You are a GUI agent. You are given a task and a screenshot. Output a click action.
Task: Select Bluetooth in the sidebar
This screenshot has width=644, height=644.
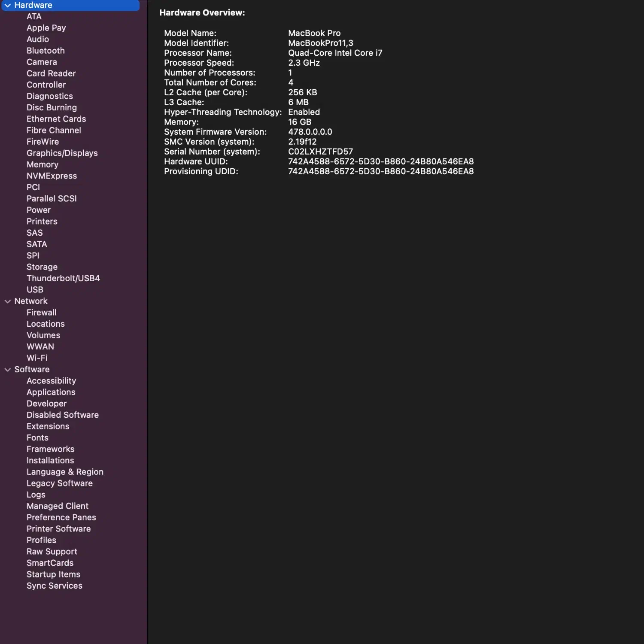tap(46, 51)
